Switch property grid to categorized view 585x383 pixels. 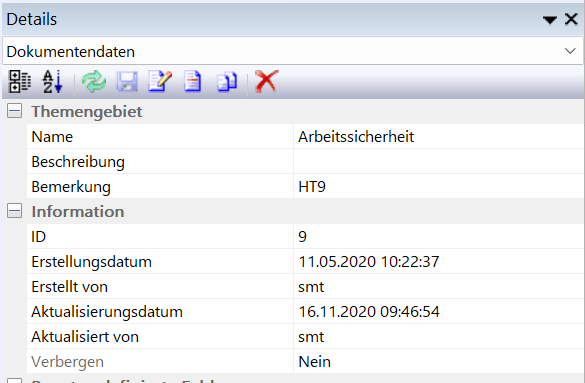click(19, 81)
